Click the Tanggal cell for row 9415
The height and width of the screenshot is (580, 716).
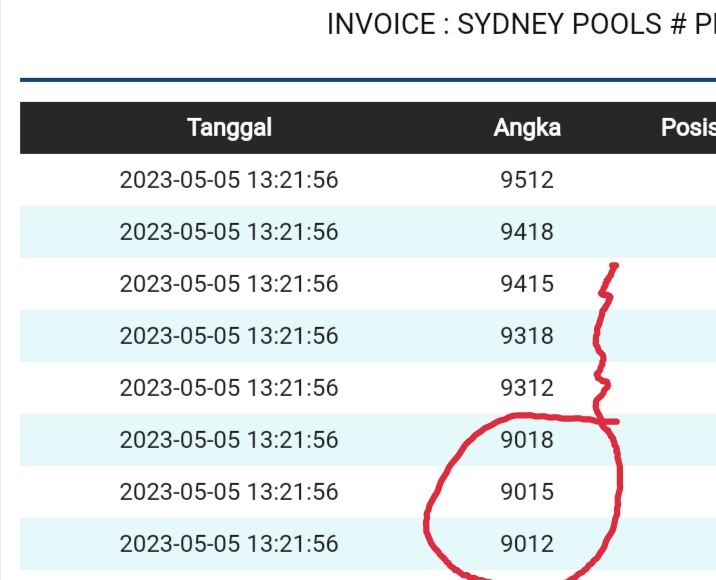229,284
